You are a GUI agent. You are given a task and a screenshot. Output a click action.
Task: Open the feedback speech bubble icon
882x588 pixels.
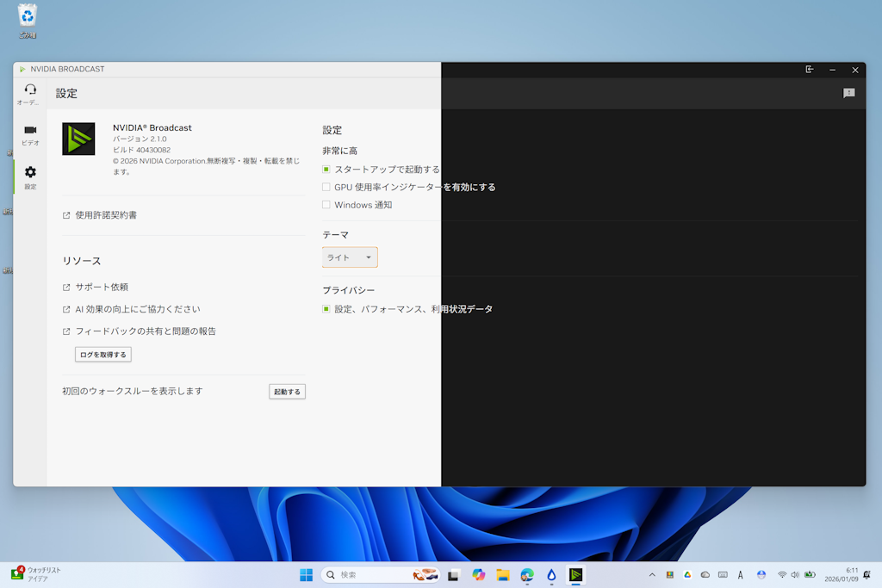pyautogui.click(x=848, y=92)
